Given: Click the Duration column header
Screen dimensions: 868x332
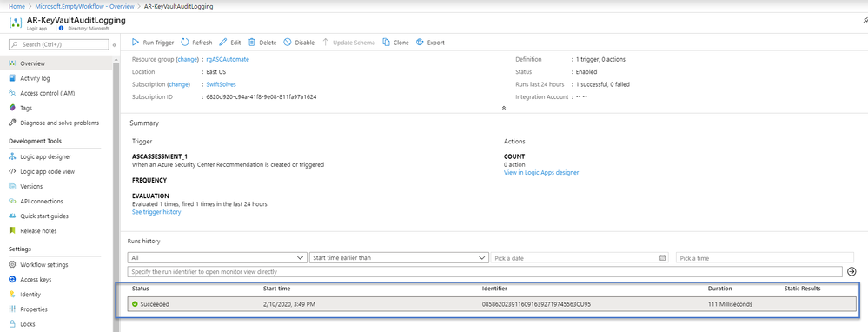Looking at the screenshot, I should coord(719,289).
